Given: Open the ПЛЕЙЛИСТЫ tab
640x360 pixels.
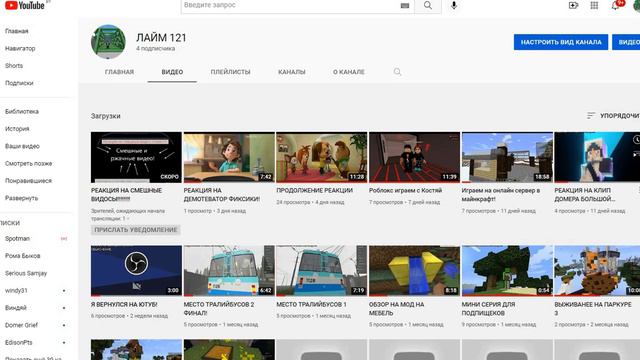Looking at the screenshot, I should [x=231, y=72].
